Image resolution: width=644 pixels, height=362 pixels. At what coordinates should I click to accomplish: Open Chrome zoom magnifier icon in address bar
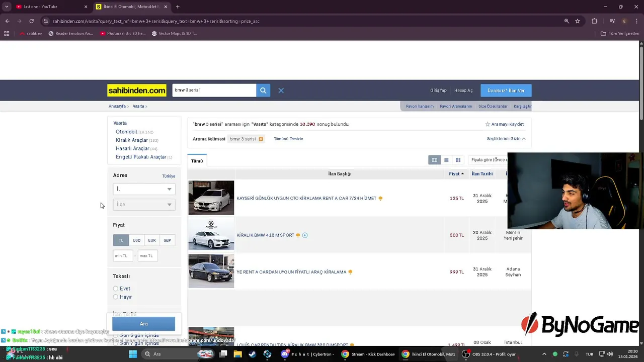[x=567, y=21]
